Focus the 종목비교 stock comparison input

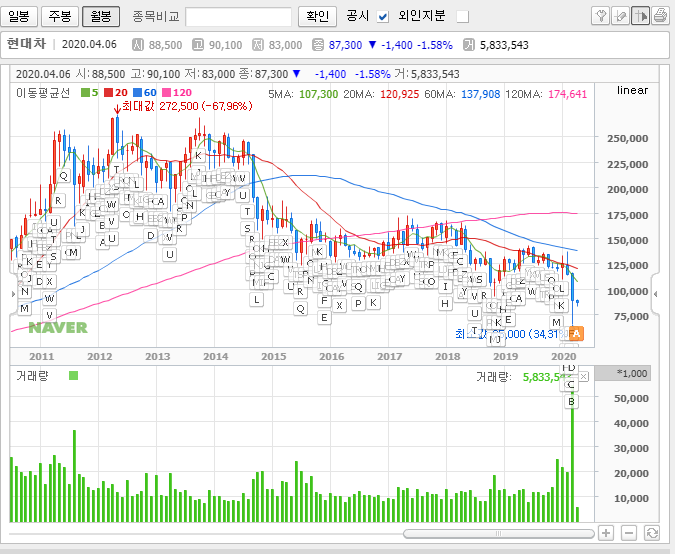coord(238,17)
